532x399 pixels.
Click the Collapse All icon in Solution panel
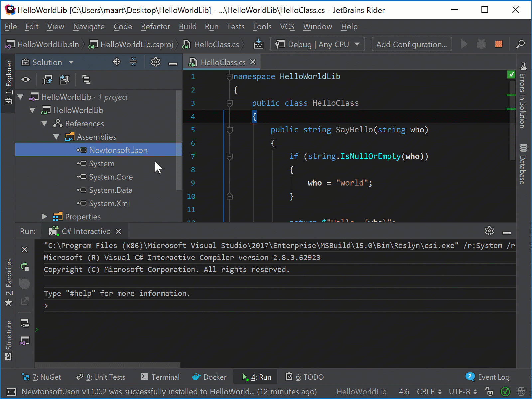click(x=133, y=62)
